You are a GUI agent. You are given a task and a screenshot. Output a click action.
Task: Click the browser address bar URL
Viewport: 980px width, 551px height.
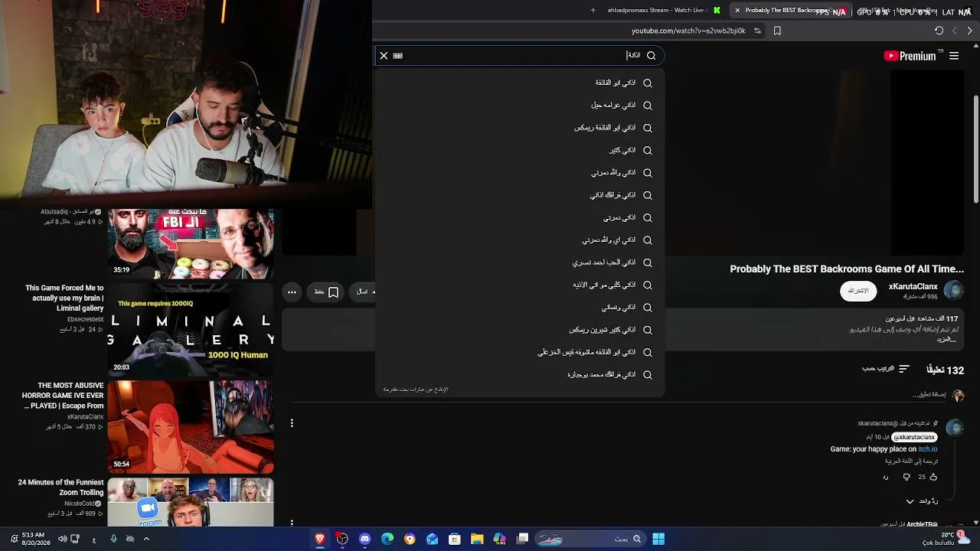688,31
